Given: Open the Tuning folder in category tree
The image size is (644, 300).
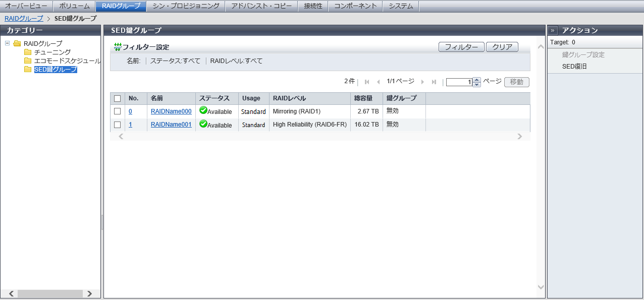Looking at the screenshot, I should click(52, 52).
